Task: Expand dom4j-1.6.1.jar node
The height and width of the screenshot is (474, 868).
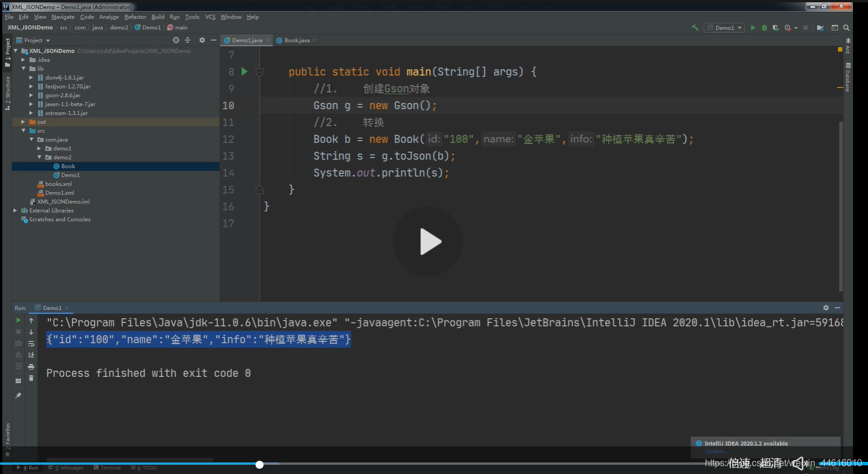Action: pyautogui.click(x=31, y=77)
